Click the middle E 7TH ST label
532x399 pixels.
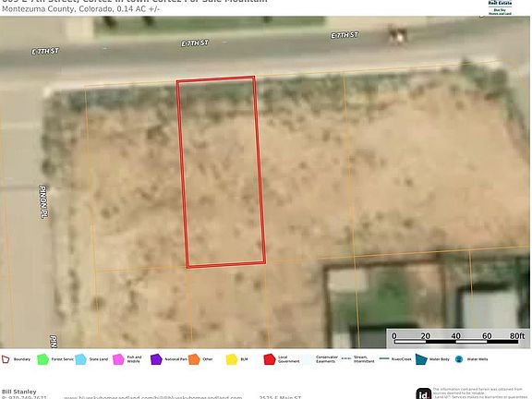click(x=195, y=43)
